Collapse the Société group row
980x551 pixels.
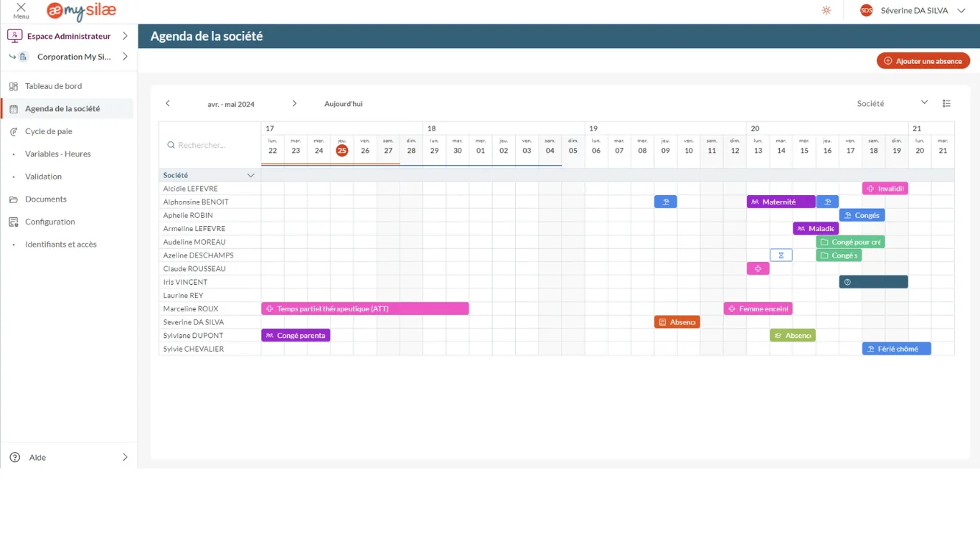(251, 175)
